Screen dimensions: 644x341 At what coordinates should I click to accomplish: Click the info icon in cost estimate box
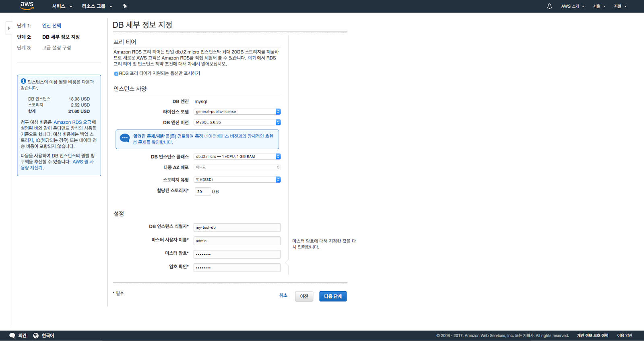(x=23, y=81)
